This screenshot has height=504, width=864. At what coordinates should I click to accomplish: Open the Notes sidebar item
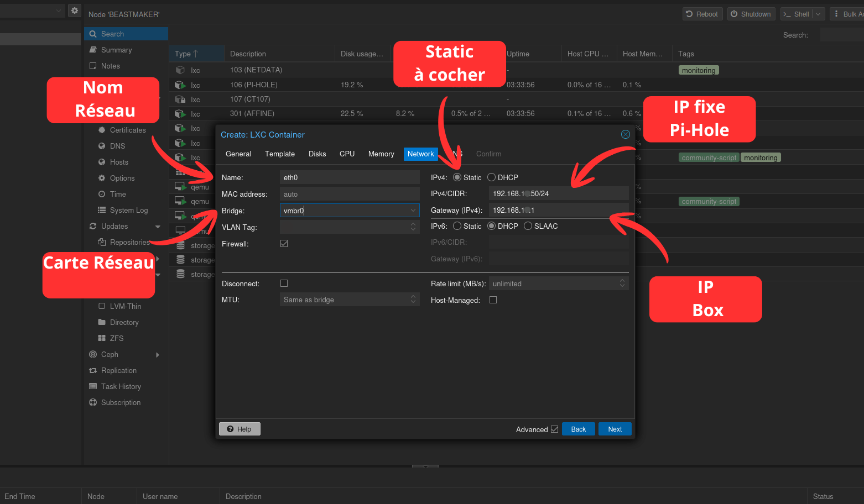click(x=126, y=66)
